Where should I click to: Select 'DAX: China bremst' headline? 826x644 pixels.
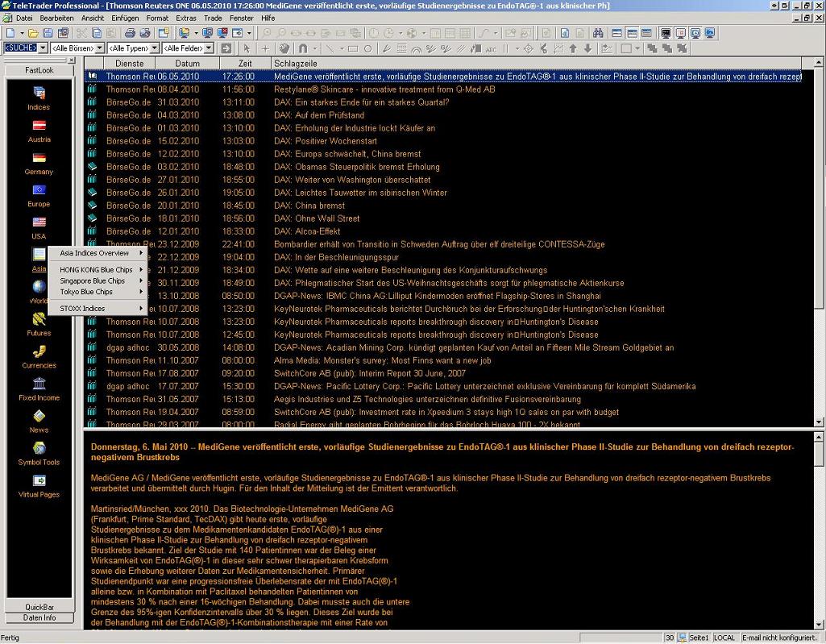point(309,206)
